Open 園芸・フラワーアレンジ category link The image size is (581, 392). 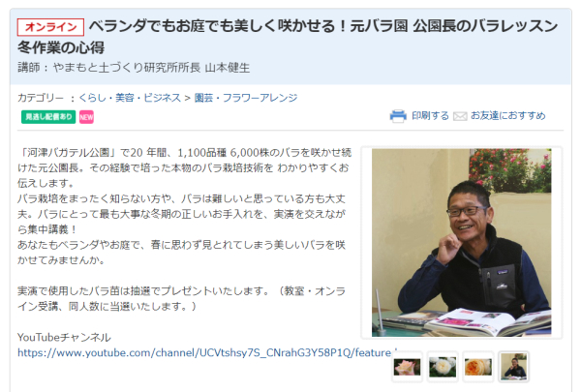[246, 98]
